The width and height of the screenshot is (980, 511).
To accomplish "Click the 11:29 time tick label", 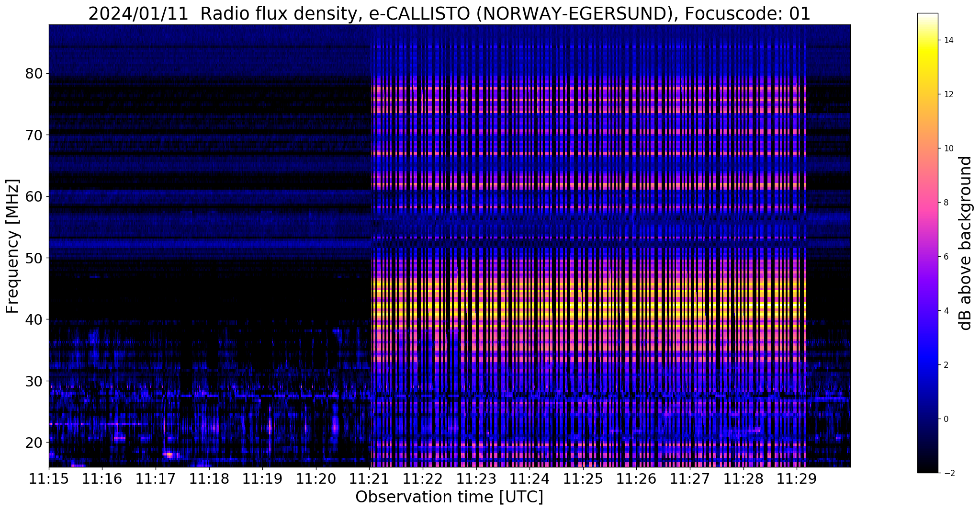I will point(796,479).
